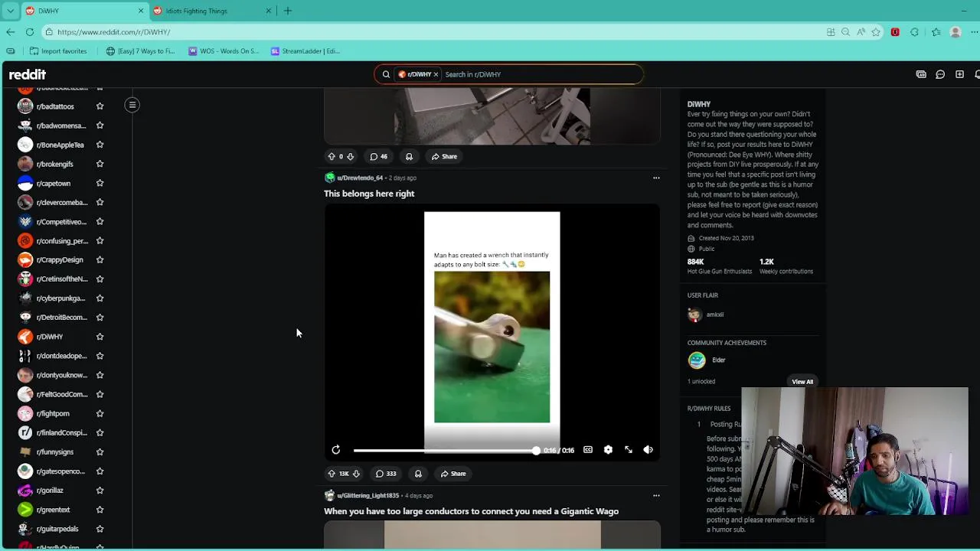This screenshot has height=551, width=980.
Task: Open more options for Drewtendo_64 post
Action: 656,178
